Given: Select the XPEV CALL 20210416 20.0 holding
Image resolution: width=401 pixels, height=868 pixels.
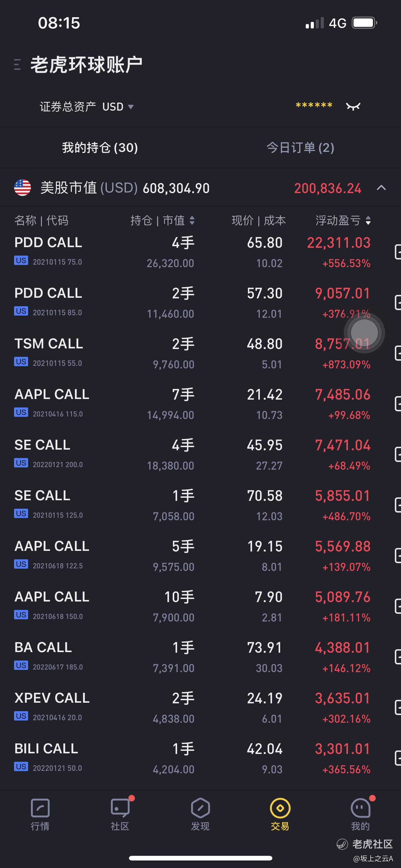Looking at the screenshot, I should pos(193,708).
